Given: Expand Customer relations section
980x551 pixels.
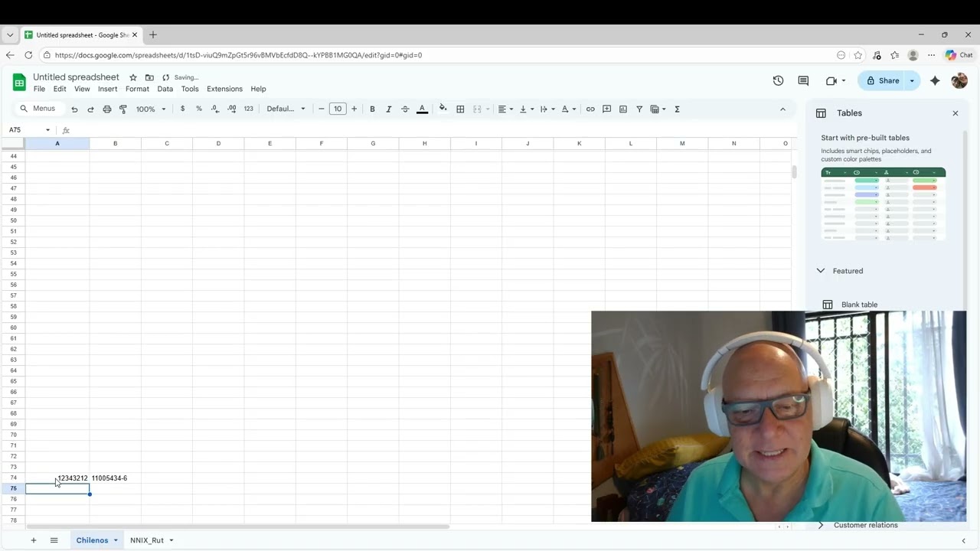Looking at the screenshot, I should pyautogui.click(x=821, y=525).
